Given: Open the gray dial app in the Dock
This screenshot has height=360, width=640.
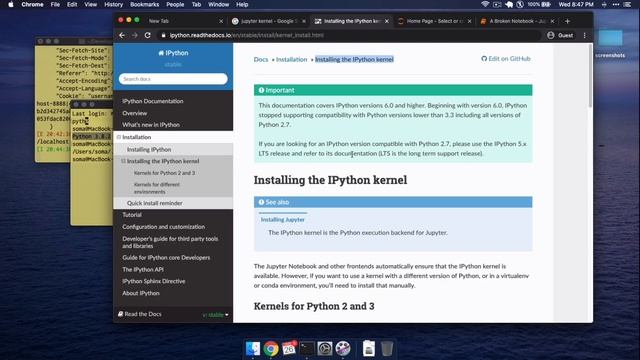Looking at the screenshot, I should [325, 349].
